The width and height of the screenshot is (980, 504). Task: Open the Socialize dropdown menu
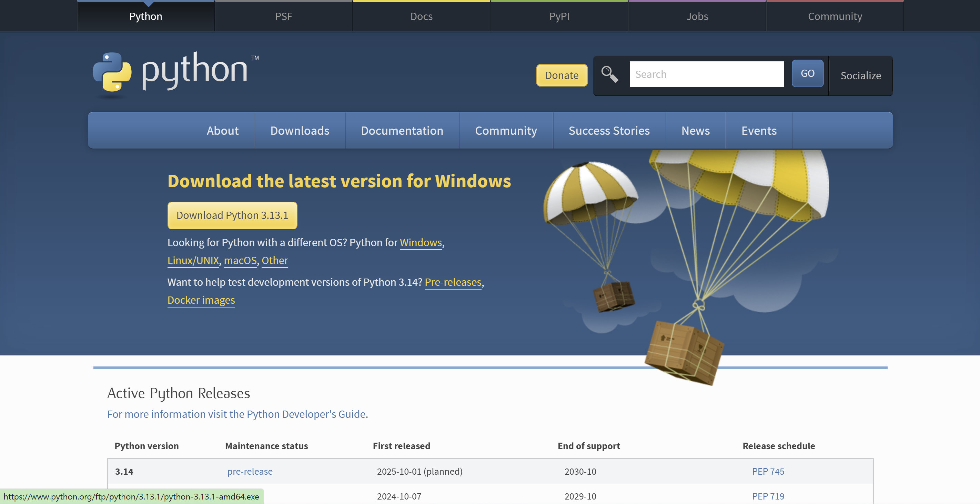tap(860, 75)
